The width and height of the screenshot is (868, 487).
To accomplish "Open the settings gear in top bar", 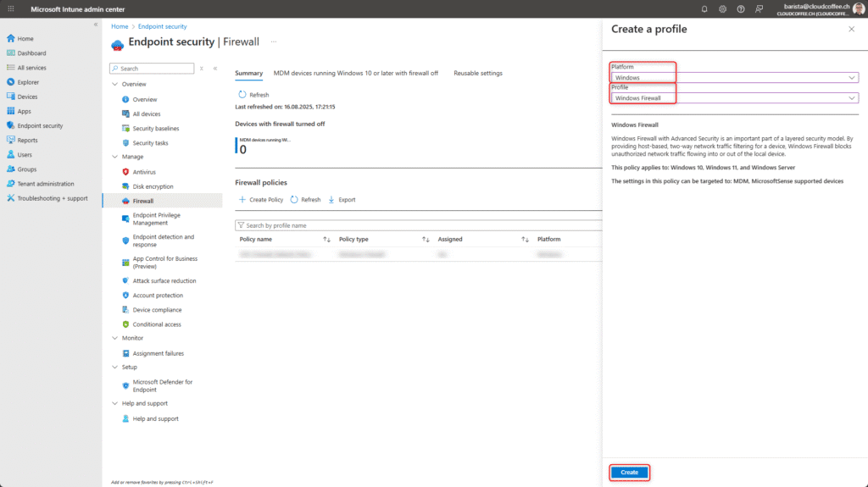I will (723, 8).
